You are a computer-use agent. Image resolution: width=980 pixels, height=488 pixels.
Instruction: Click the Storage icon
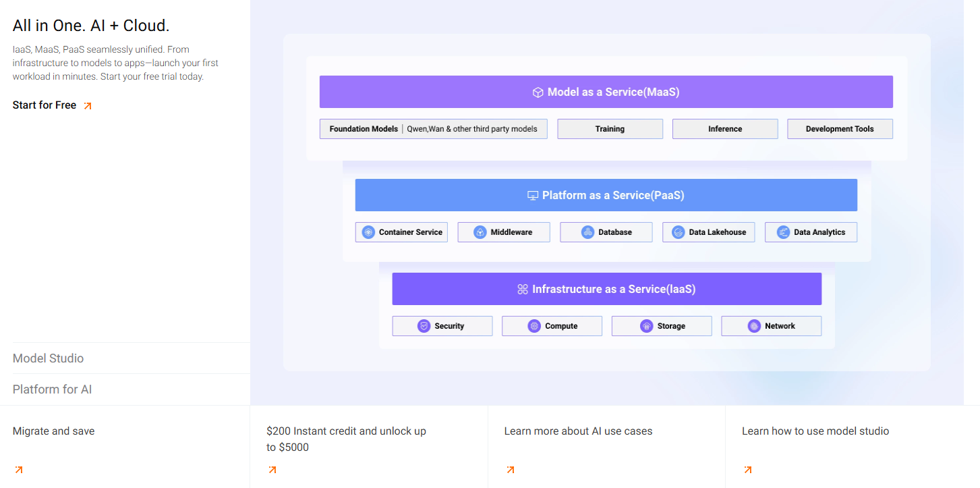coord(646,326)
